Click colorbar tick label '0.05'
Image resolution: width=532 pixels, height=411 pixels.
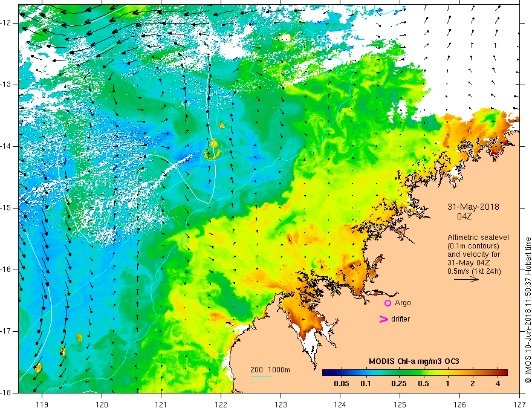point(342,384)
